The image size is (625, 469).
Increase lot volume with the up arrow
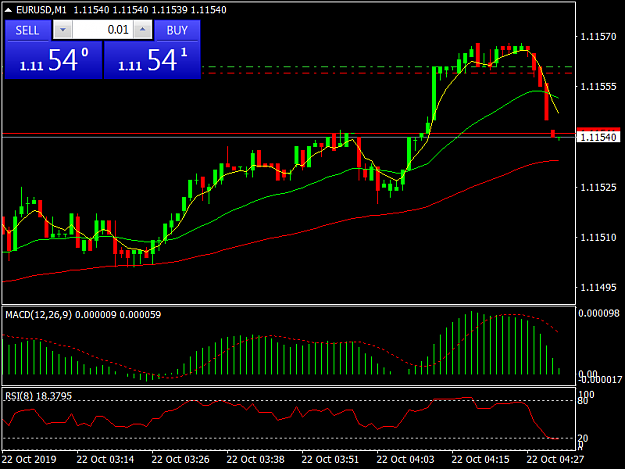click(x=143, y=30)
